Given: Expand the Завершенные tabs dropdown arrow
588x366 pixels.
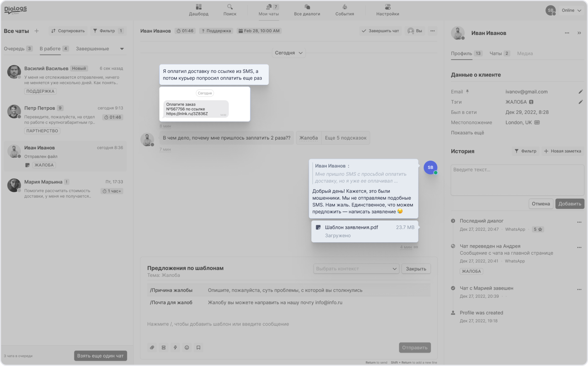Looking at the screenshot, I should (122, 49).
